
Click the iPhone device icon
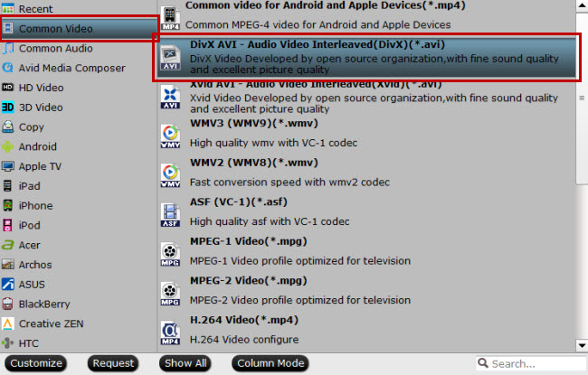tap(7, 205)
